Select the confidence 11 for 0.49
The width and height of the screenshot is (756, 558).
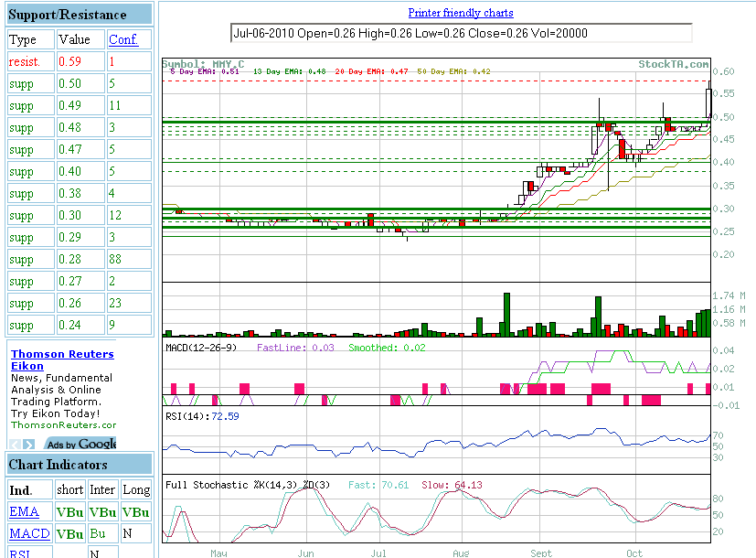point(129,105)
